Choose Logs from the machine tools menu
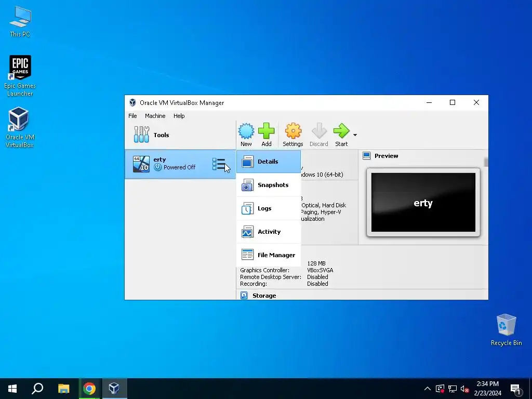532x399 pixels. [x=269, y=208]
